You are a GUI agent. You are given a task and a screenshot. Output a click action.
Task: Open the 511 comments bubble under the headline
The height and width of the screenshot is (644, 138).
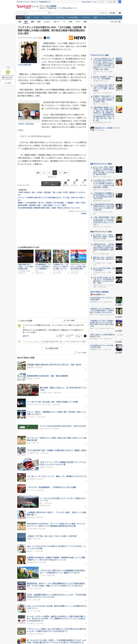pos(35,38)
